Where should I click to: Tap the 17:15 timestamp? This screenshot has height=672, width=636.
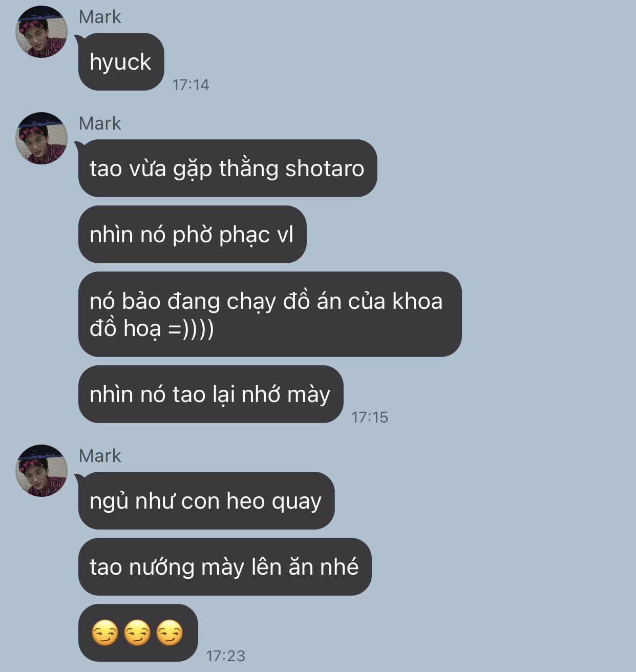point(370,417)
